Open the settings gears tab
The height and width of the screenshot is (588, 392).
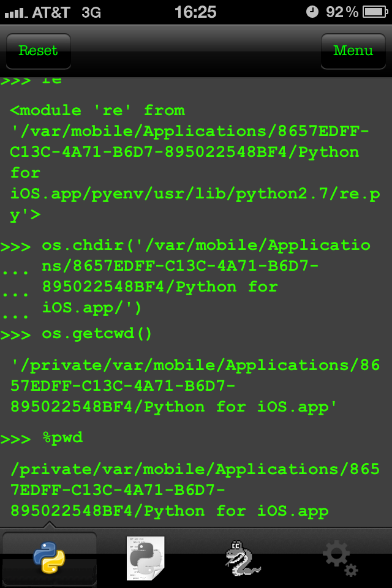[340, 559]
